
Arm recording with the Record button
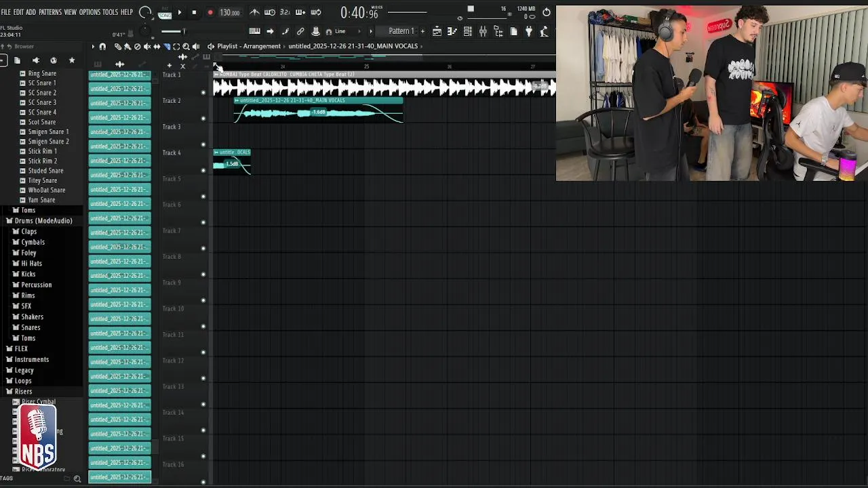[x=210, y=12]
